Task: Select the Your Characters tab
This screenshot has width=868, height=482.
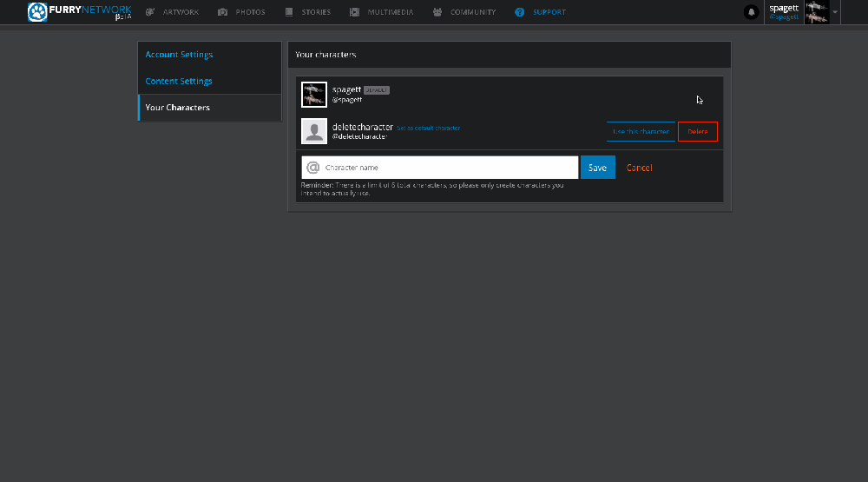Action: pyautogui.click(x=178, y=108)
